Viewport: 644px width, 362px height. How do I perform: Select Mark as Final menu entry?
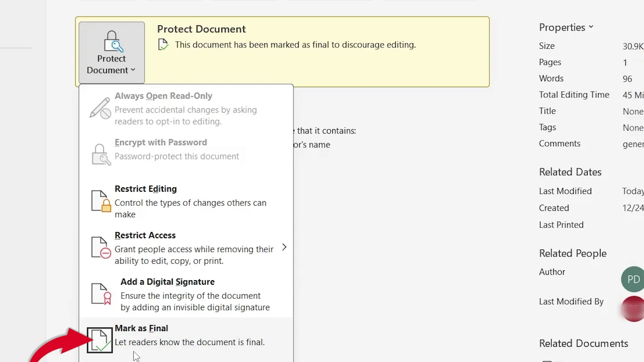pos(186,340)
